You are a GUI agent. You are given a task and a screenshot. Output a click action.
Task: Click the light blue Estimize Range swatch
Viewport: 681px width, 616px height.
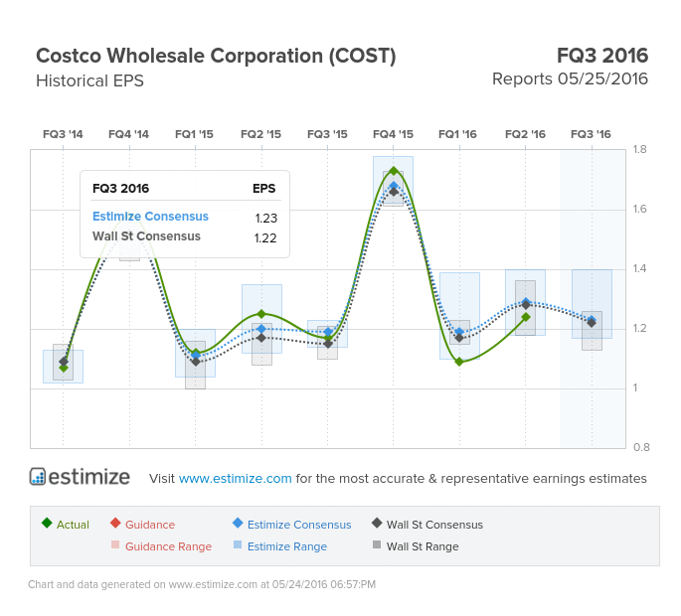(x=238, y=544)
